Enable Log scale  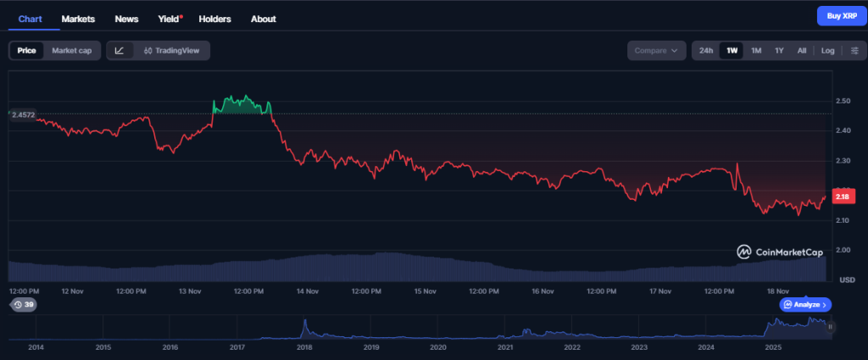click(827, 51)
